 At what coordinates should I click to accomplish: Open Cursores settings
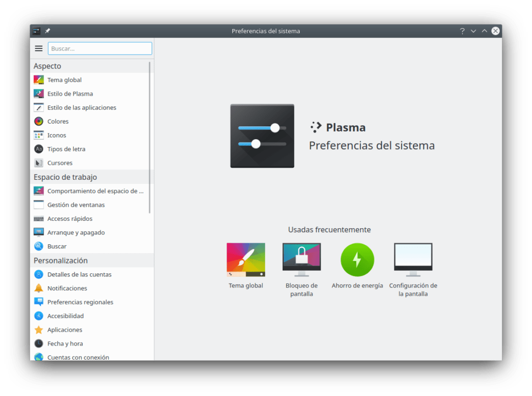click(60, 163)
